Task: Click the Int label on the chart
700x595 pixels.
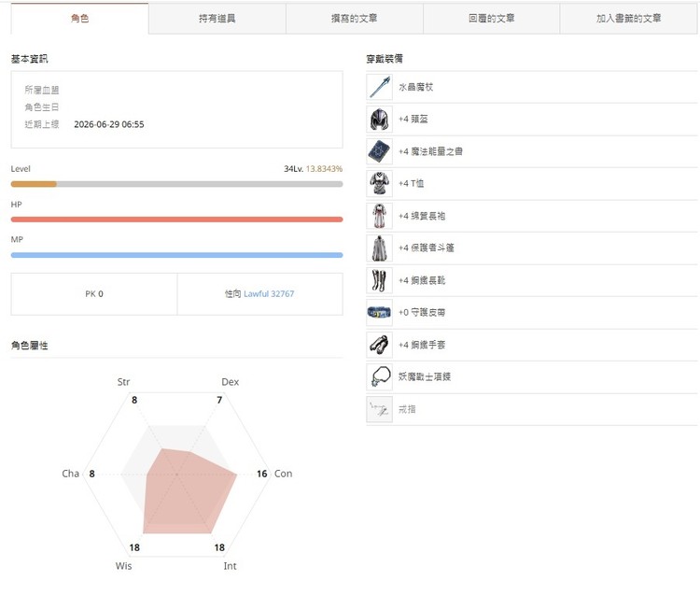Action: click(x=230, y=566)
